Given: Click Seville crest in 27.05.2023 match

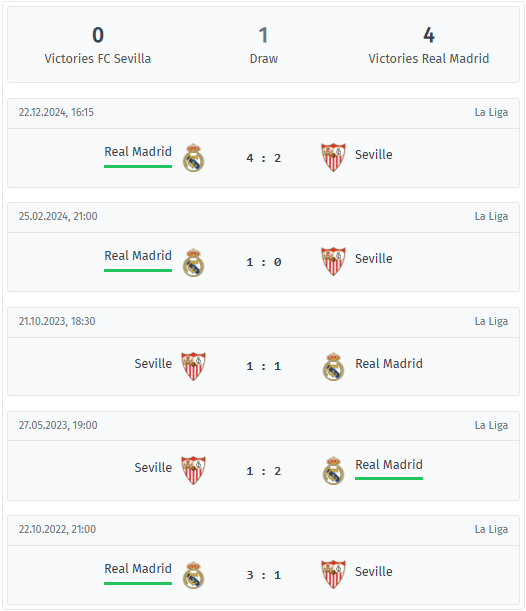Looking at the screenshot, I should [x=193, y=470].
